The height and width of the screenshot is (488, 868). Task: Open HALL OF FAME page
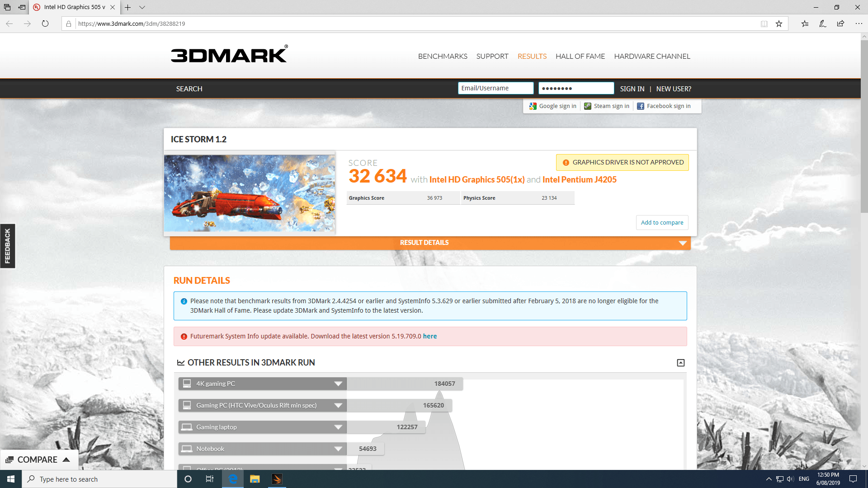click(x=580, y=56)
